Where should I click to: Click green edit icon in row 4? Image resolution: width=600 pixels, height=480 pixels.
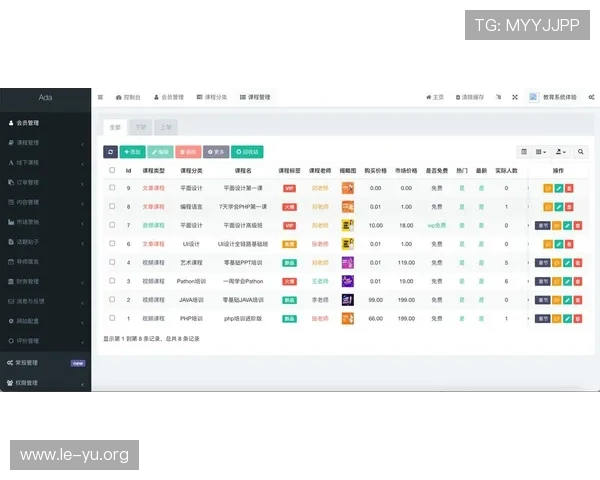567,263
